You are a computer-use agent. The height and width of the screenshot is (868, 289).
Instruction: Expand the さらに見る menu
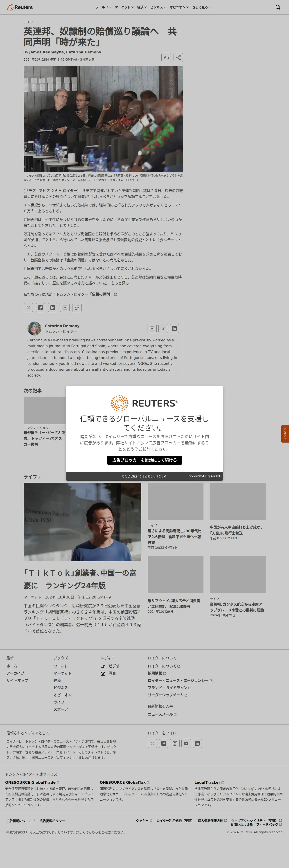pos(201,7)
